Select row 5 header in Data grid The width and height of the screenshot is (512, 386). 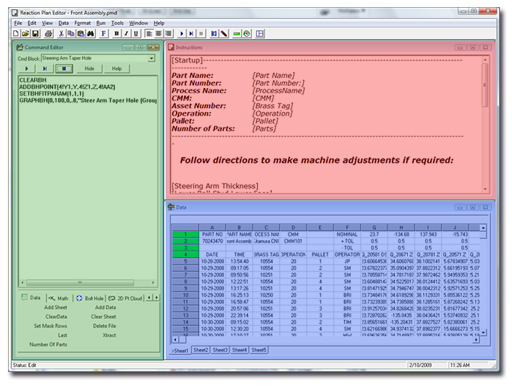pos(186,261)
